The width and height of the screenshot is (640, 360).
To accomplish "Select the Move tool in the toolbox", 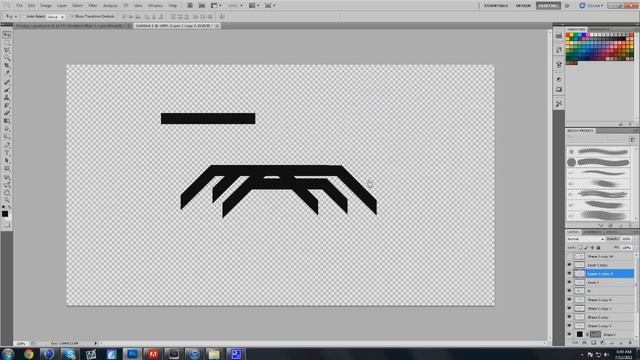I will tap(7, 35).
